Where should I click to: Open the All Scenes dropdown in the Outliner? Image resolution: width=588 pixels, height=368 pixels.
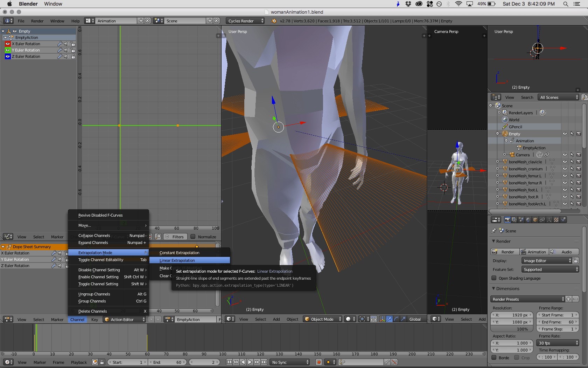coord(557,97)
